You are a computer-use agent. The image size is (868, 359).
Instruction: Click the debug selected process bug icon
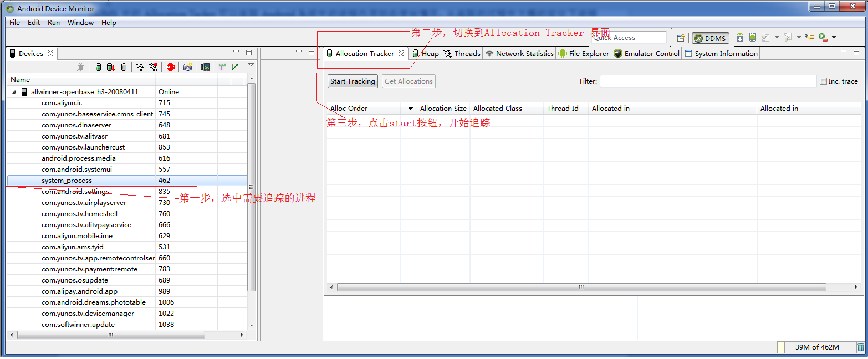(x=81, y=67)
